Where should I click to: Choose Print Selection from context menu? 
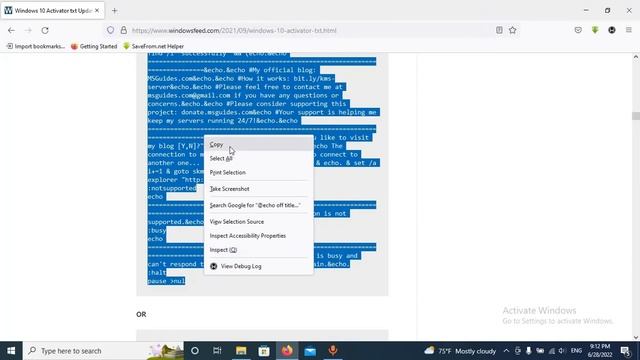point(258,173)
